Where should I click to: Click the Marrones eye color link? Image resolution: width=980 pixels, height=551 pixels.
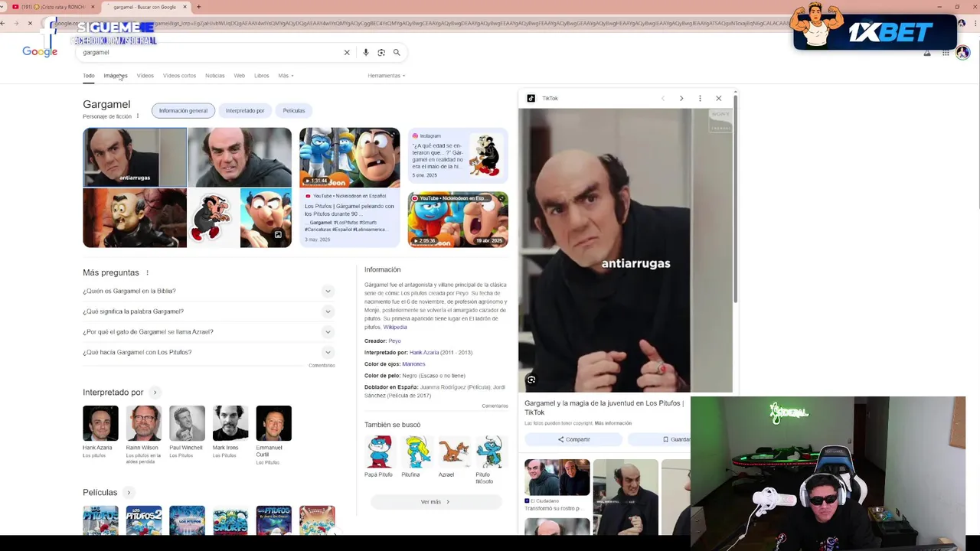click(x=413, y=364)
